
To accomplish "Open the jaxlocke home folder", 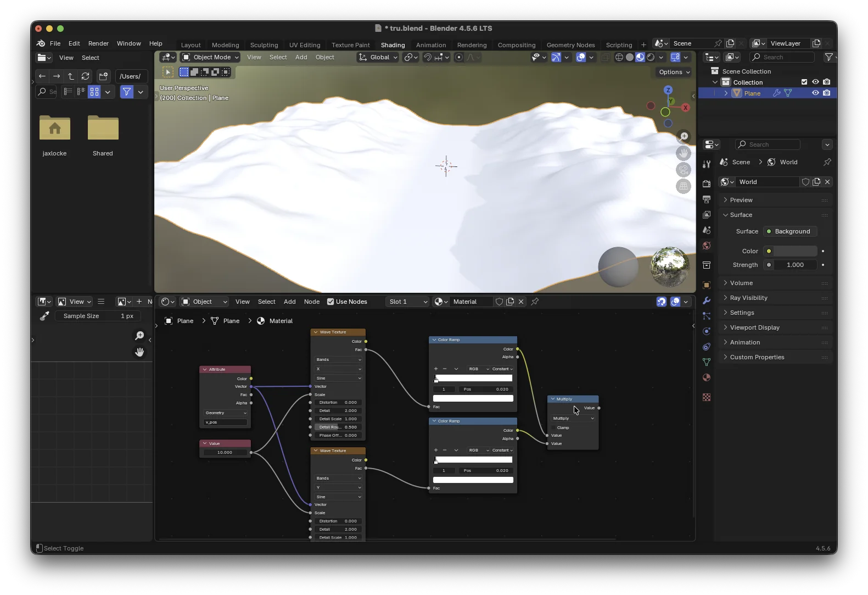I will 55,129.
